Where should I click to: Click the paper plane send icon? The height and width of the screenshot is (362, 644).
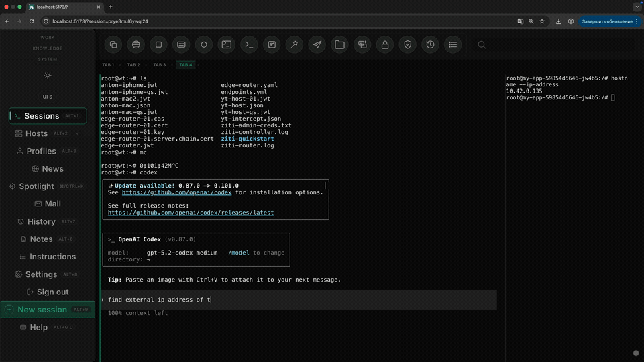(317, 45)
